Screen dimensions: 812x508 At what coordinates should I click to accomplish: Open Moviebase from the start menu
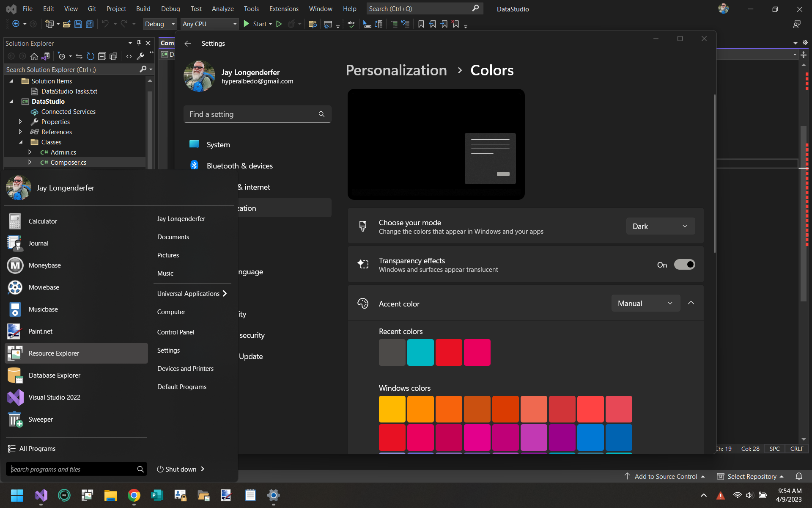point(76,287)
